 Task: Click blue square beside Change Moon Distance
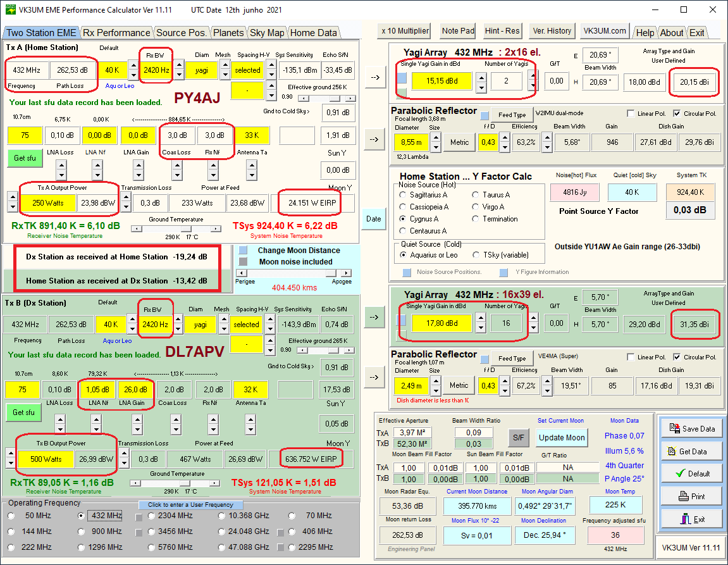click(244, 251)
